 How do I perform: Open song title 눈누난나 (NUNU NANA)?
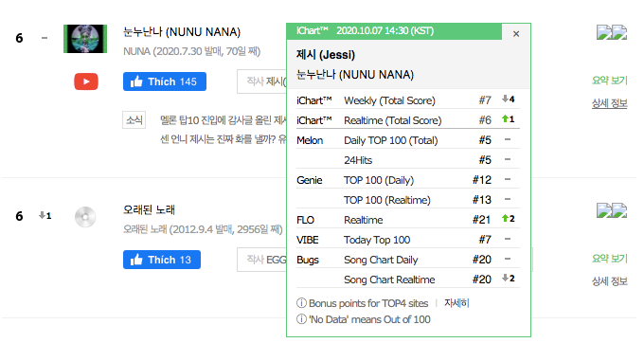pyautogui.click(x=182, y=32)
